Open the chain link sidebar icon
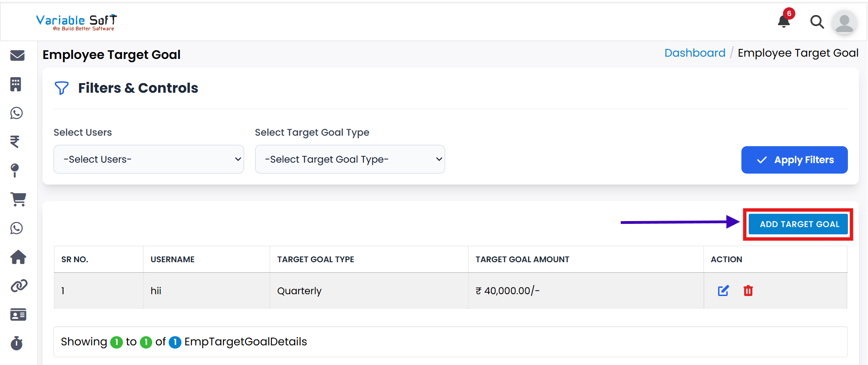868x365 pixels. click(x=19, y=286)
